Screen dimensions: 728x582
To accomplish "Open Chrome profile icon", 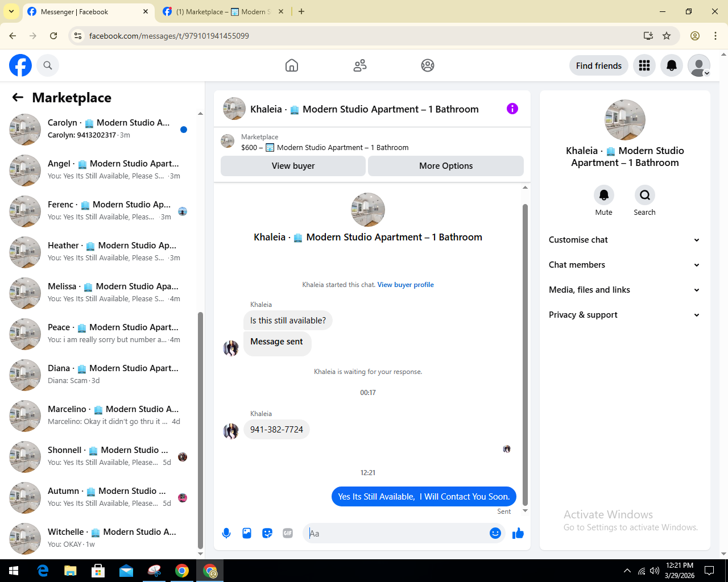I will pos(695,36).
